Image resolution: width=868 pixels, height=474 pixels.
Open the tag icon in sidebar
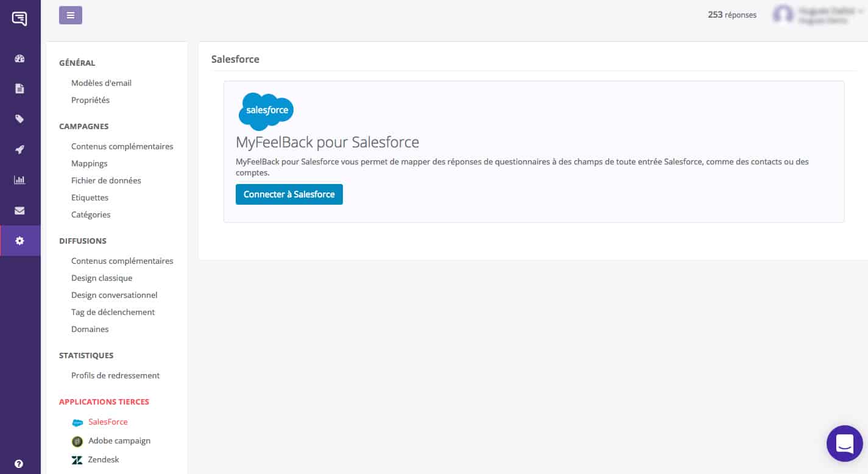pos(19,119)
